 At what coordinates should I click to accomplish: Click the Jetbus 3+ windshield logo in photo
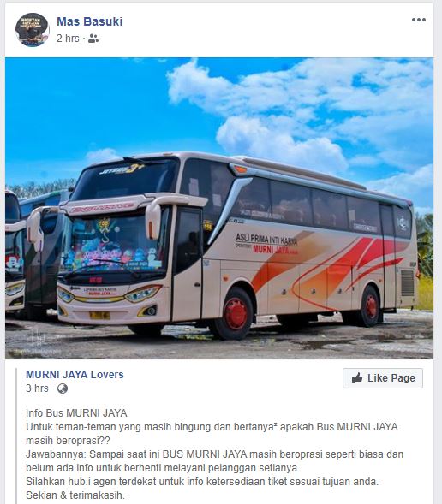coord(122,169)
